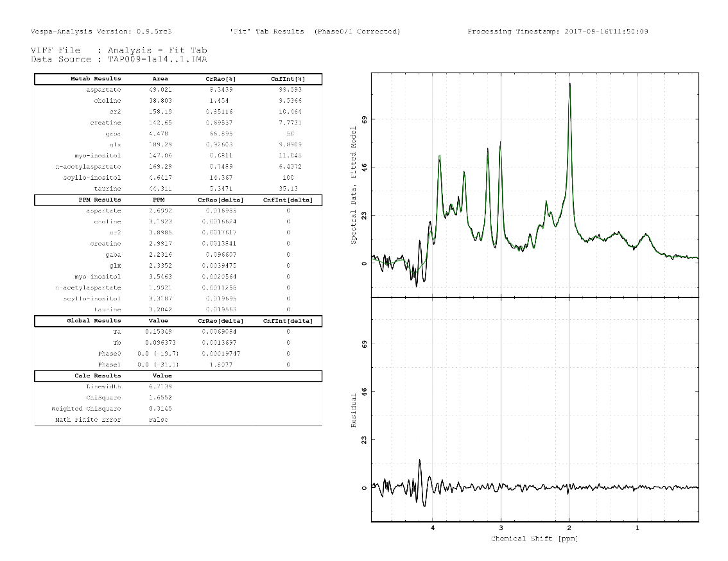Image resolution: width=728 pixels, height=561 pixels.
Task: Click the CrRao[%] column header
Action: [x=225, y=80]
